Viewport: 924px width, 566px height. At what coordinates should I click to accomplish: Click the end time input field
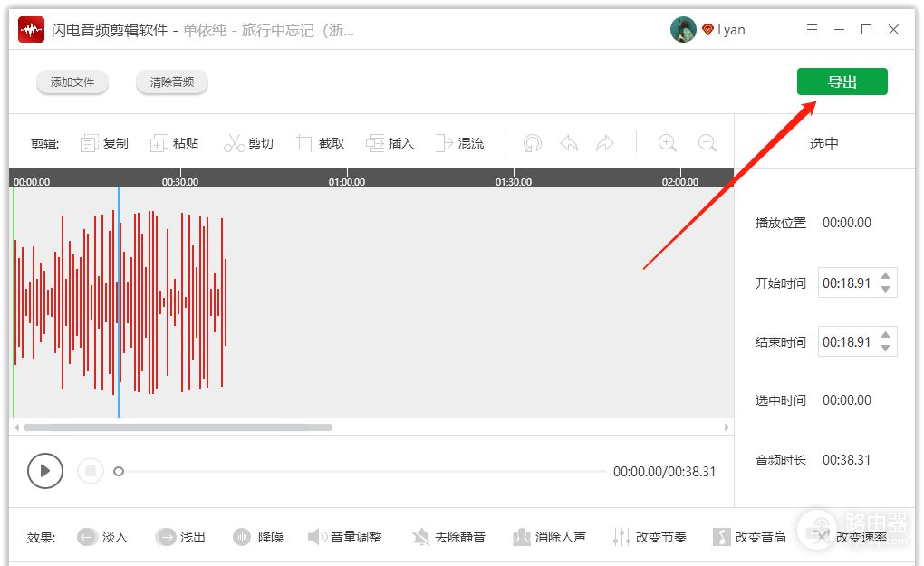tap(857, 341)
